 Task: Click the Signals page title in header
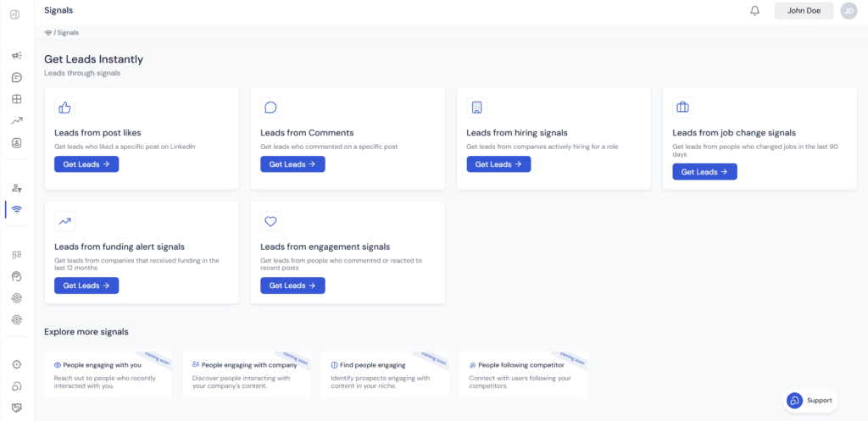point(58,10)
